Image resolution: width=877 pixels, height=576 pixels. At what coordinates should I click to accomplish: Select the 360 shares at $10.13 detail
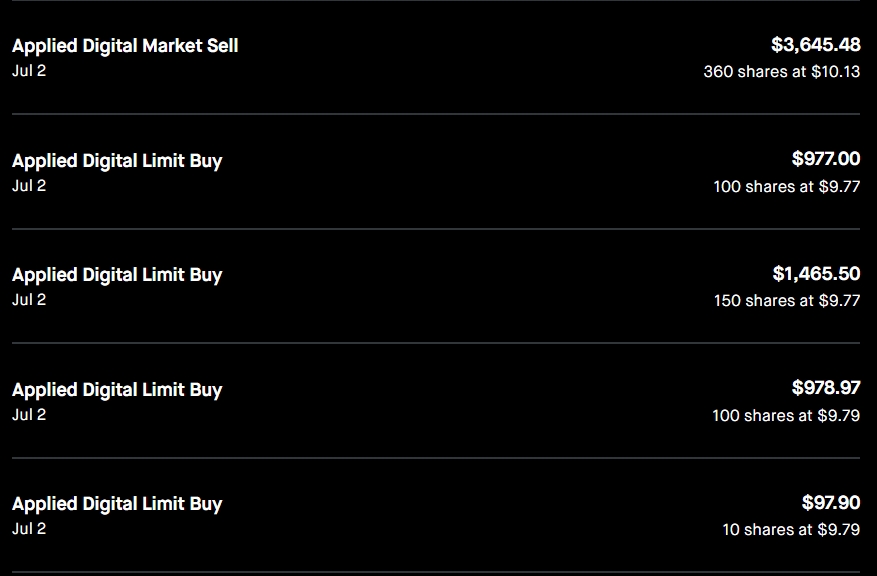pos(781,72)
